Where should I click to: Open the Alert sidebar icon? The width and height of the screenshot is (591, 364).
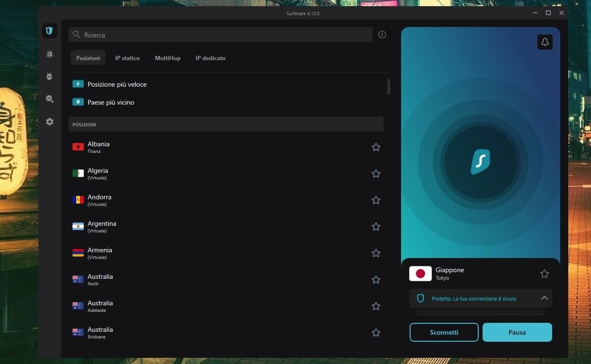[x=49, y=54]
